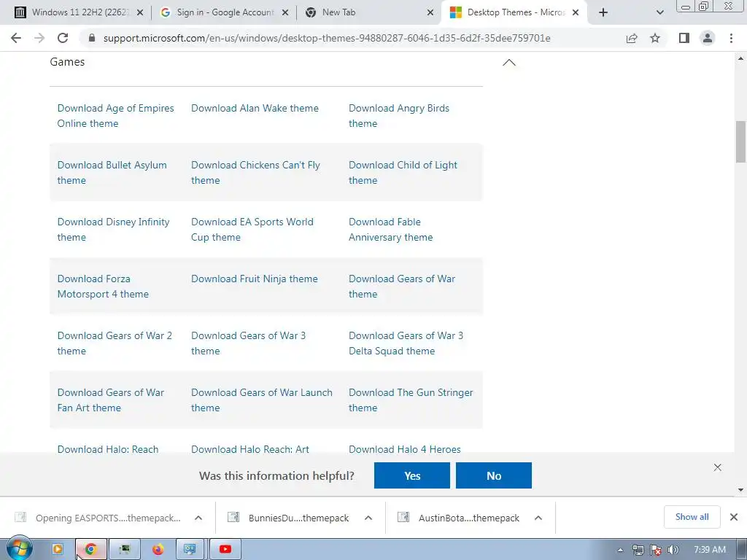Screen dimensions: 747x560
Task: Open a new tab with the plus button
Action: tap(603, 12)
